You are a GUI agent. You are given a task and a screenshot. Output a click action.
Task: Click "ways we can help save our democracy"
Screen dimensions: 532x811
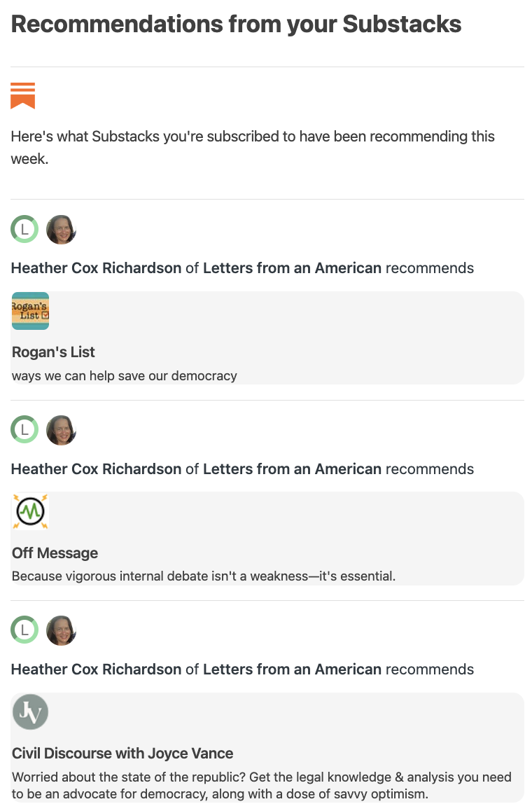pos(125,376)
